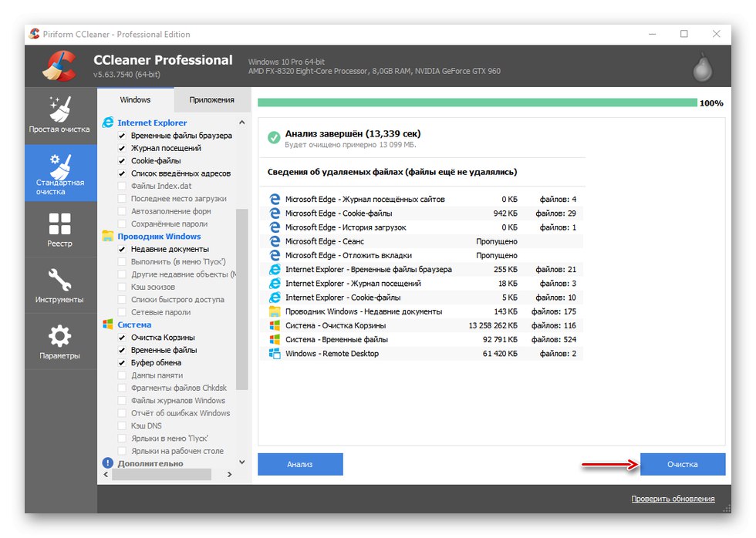Screen dimensions: 756x538
Task: Click Edge icon beside Отложить вкладки
Action: (275, 255)
